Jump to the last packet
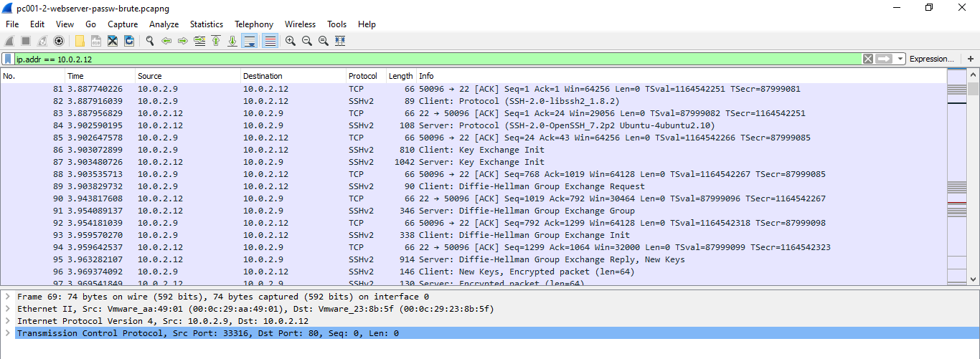Image resolution: width=980 pixels, height=359 pixels. coord(232,41)
